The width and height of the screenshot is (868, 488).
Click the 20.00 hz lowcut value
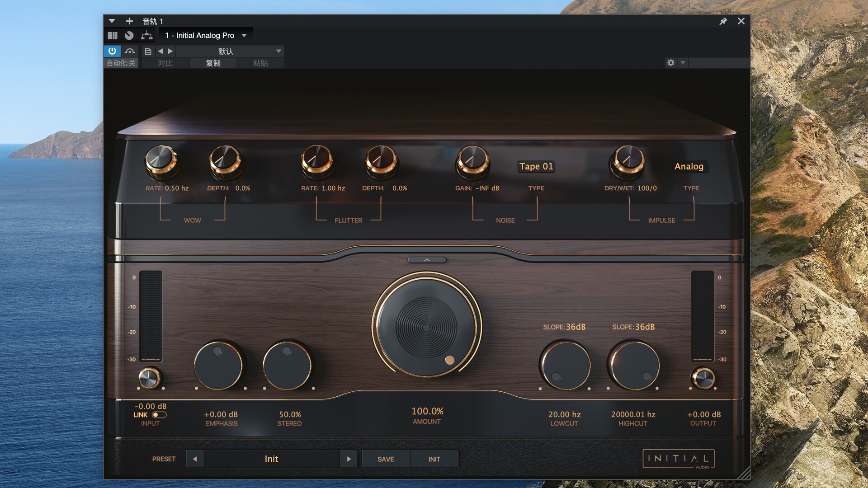[565, 414]
